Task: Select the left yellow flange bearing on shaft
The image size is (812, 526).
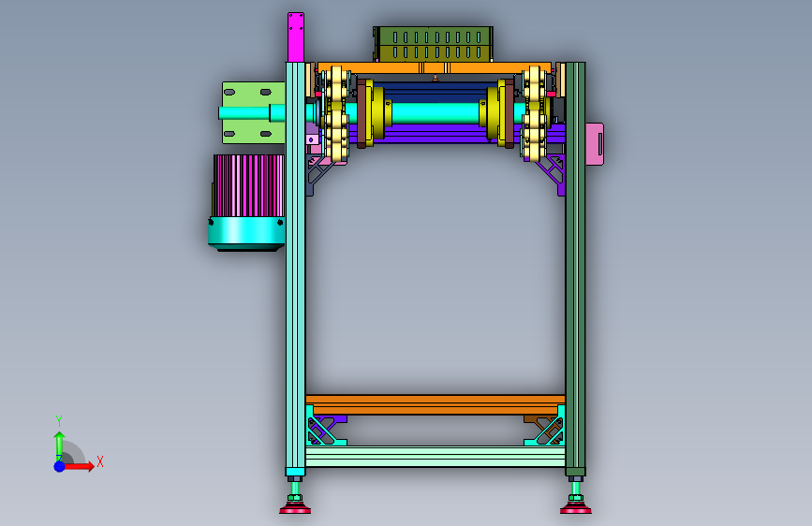Action: click(378, 113)
